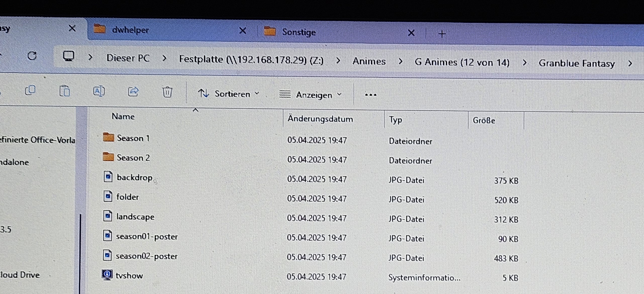Click the Paste icon in the toolbar

[x=65, y=91]
